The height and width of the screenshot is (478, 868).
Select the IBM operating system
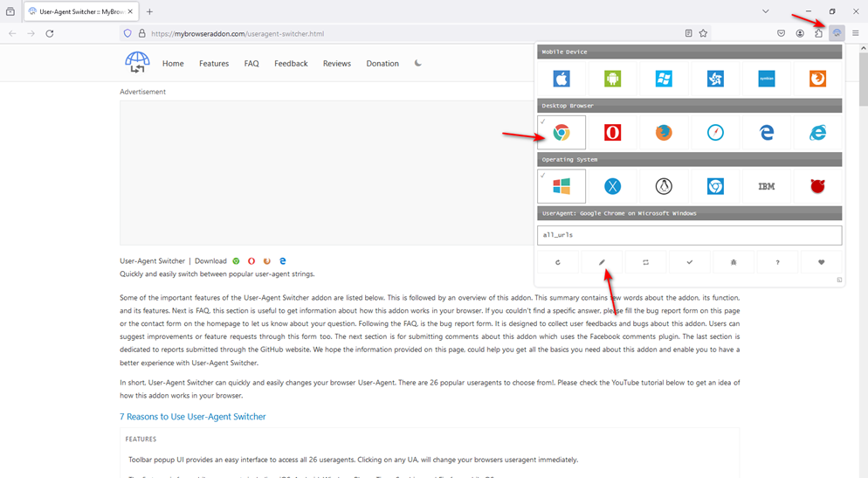tap(767, 186)
